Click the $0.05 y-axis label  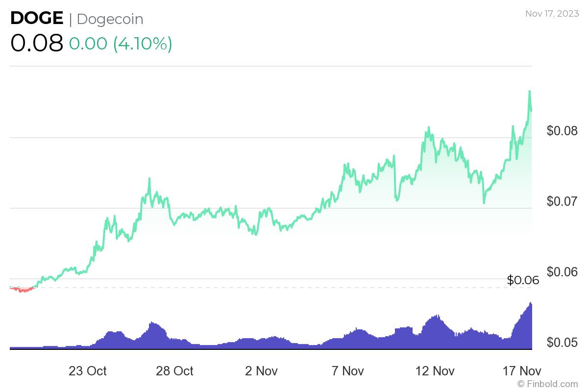point(563,342)
